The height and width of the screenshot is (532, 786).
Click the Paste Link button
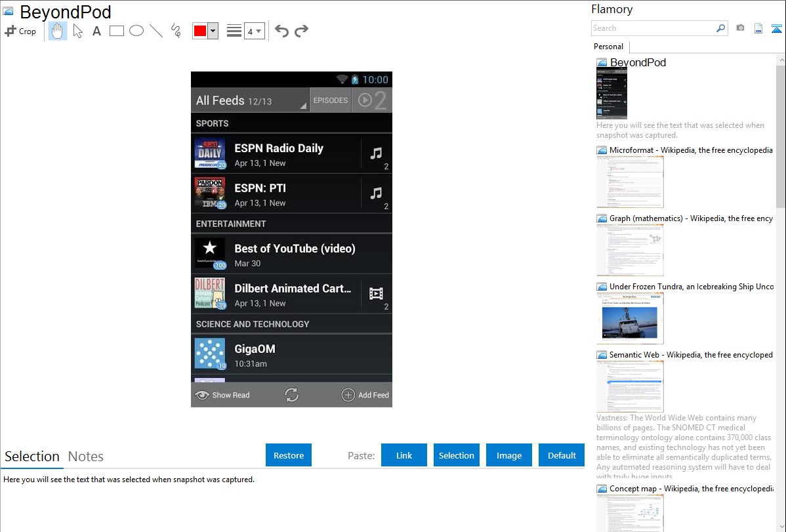[404, 455]
